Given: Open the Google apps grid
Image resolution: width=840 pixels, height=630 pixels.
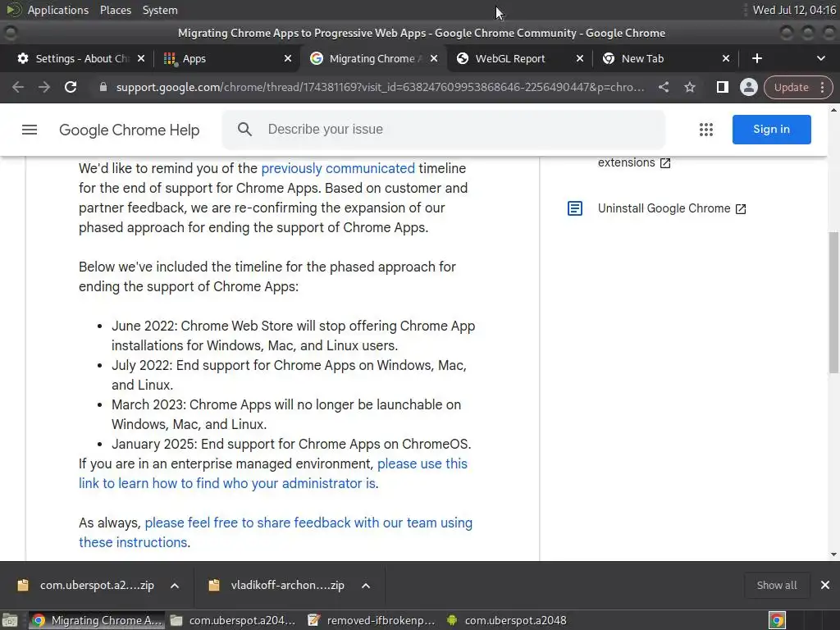Looking at the screenshot, I should pos(706,129).
